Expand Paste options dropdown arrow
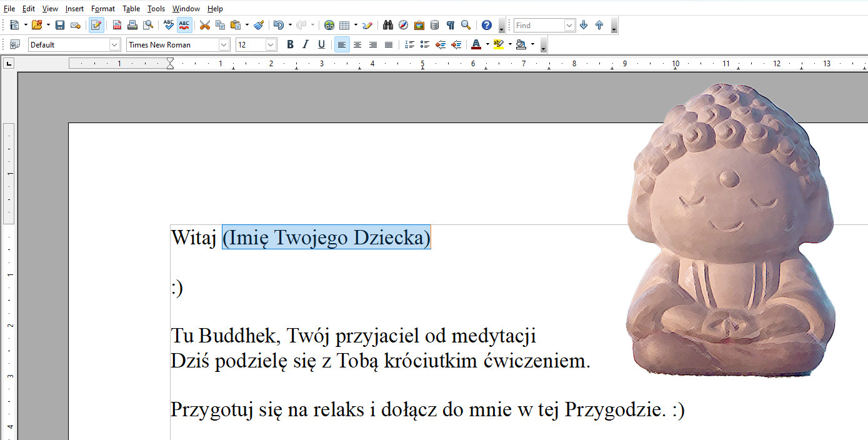The height and width of the screenshot is (440, 868). pyautogui.click(x=247, y=25)
